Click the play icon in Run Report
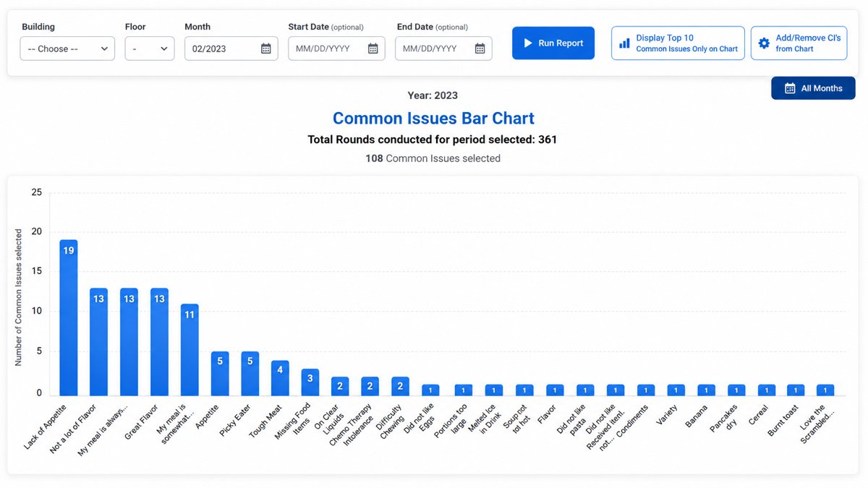868x488 pixels. 528,43
